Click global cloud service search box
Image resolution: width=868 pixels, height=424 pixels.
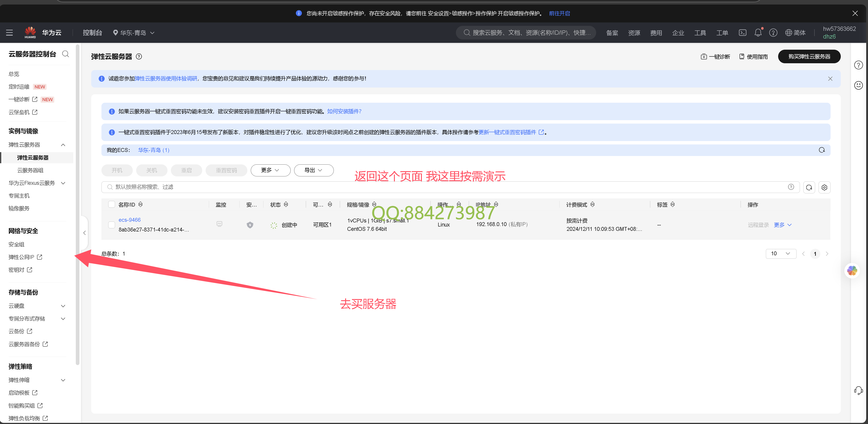(x=526, y=33)
